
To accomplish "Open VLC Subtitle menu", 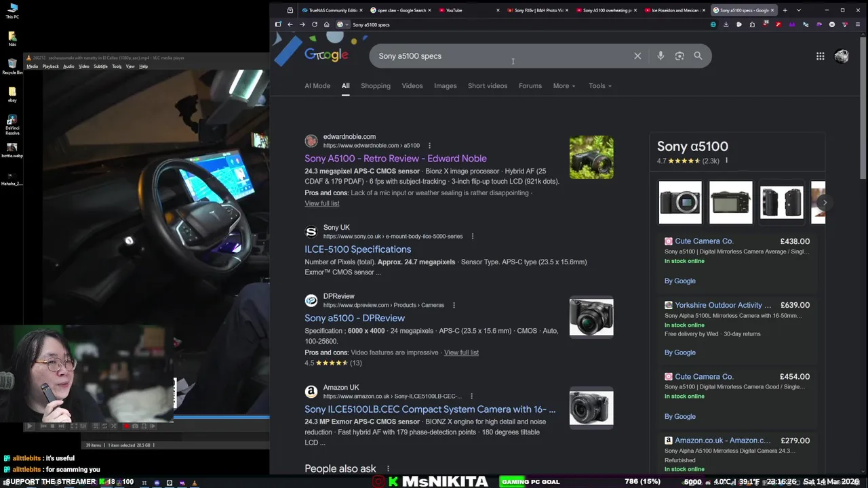I will (x=100, y=66).
